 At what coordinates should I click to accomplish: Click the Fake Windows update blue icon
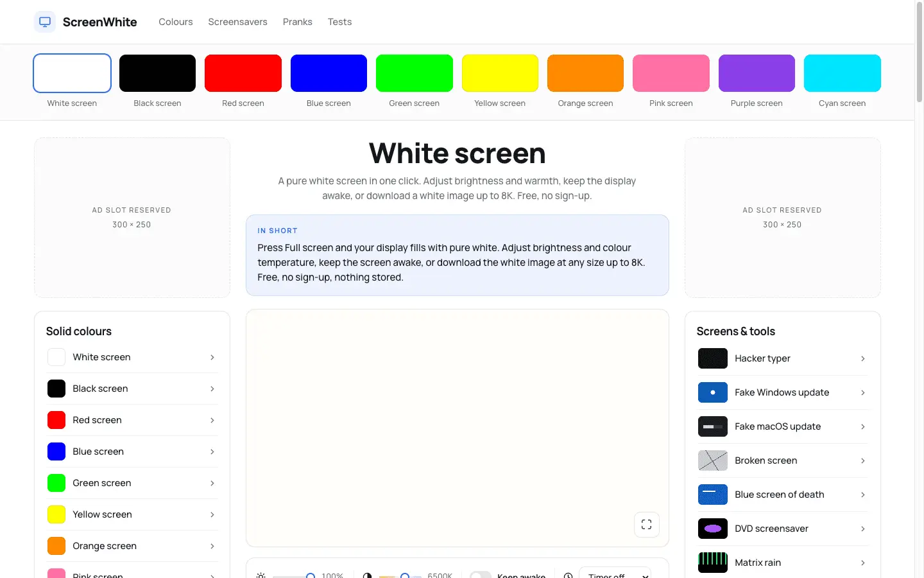(712, 392)
